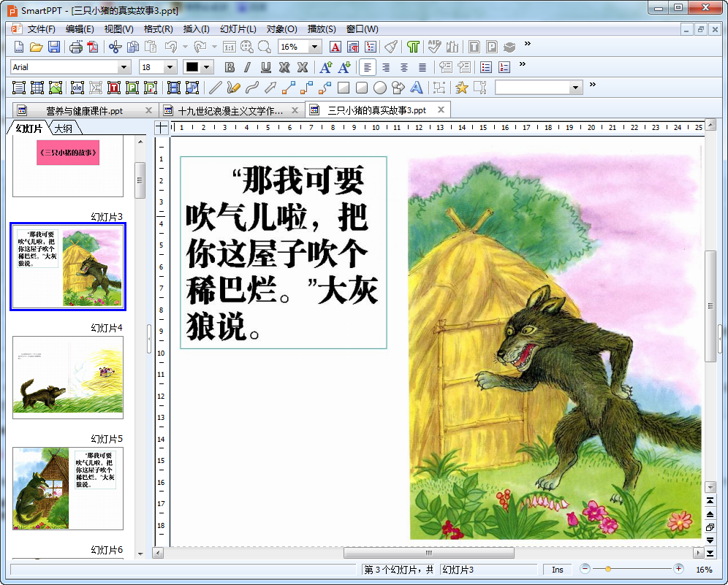Close the 三只小猪的真实故事3.ppt tab

[441, 110]
